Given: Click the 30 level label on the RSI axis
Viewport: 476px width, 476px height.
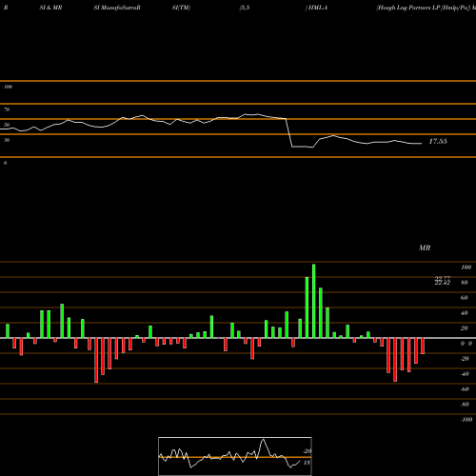Looking at the screenshot, I should point(7,140).
